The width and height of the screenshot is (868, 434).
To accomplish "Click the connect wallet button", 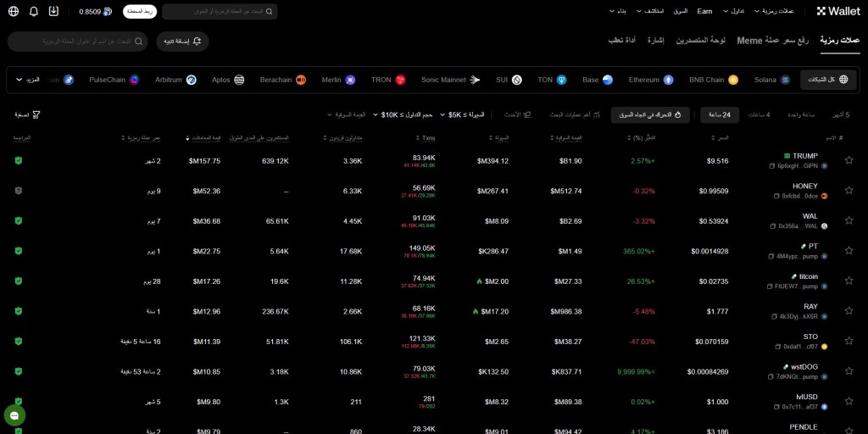I will pyautogui.click(x=140, y=12).
